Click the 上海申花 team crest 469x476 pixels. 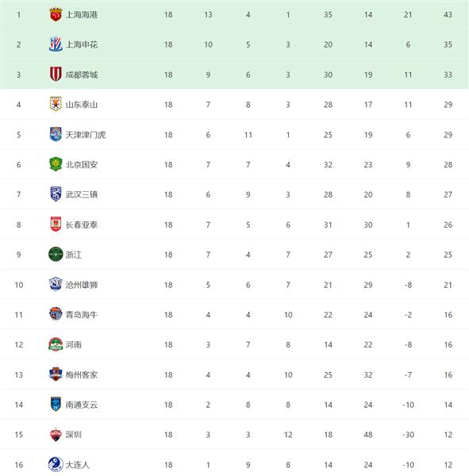coord(56,44)
